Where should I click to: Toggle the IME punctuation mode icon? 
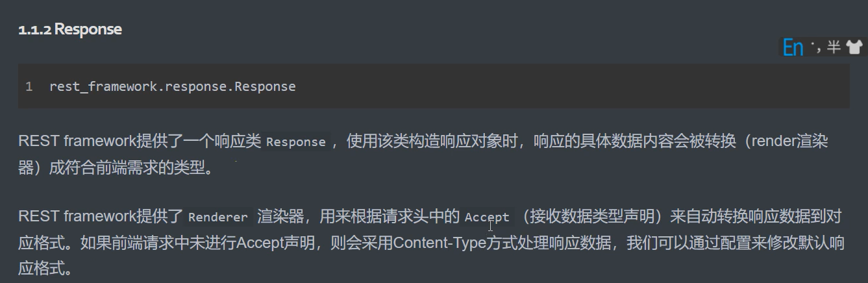coord(815,47)
